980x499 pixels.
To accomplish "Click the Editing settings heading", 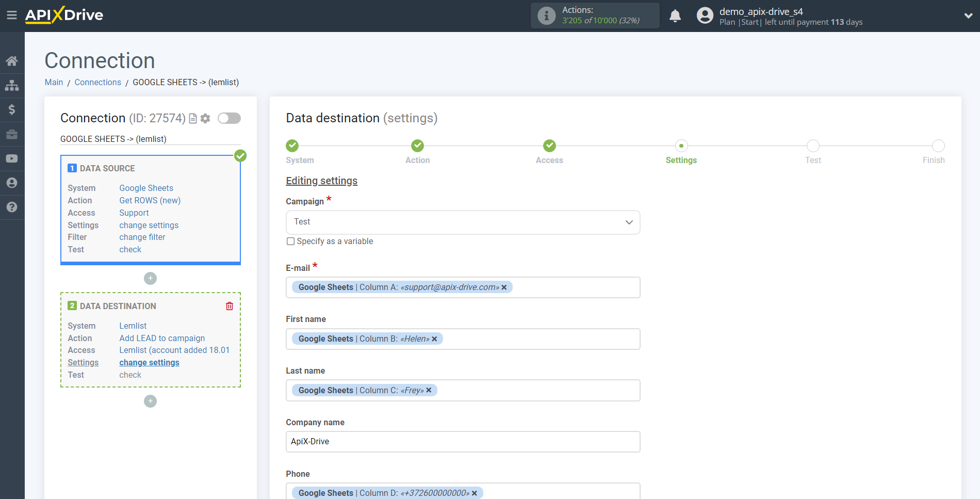I will pos(321,181).
